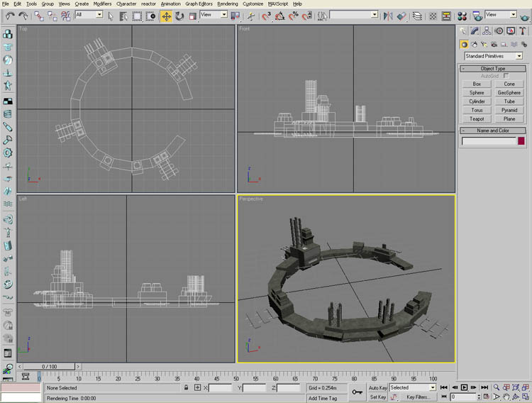Screen dimensions: 532x403
Task: Collapse the Object Type rollout
Action: point(492,68)
